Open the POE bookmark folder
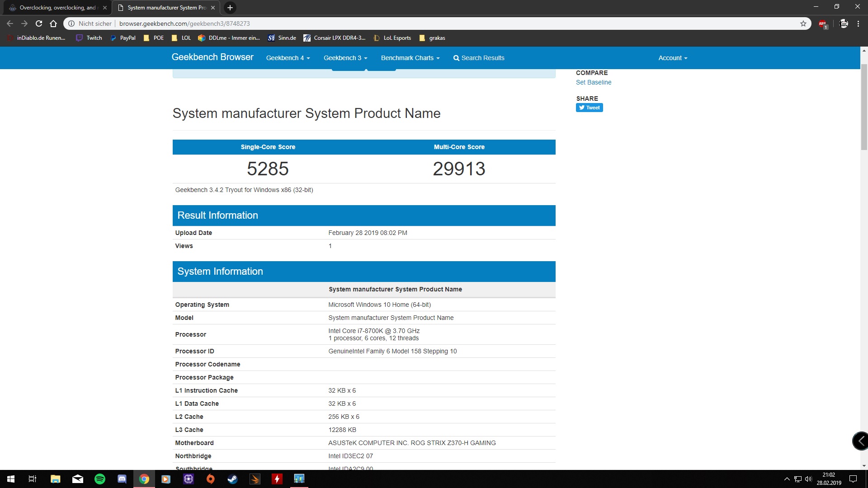 pyautogui.click(x=154, y=38)
